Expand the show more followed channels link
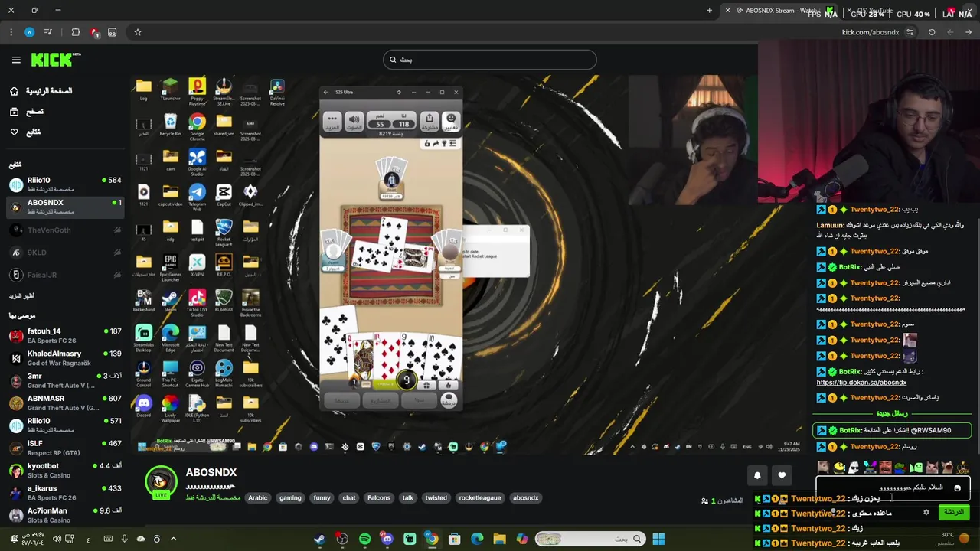The height and width of the screenshot is (551, 980). tap(21, 295)
